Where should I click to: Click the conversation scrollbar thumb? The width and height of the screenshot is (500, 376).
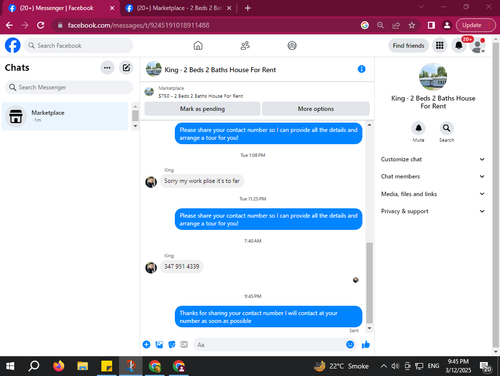point(369,283)
